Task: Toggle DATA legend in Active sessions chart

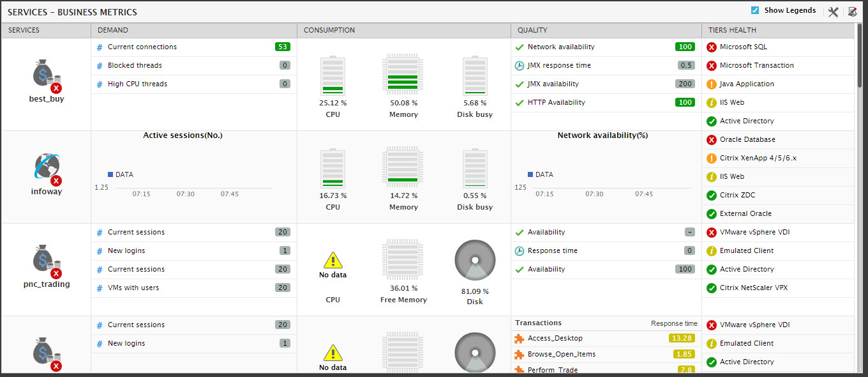Action: (121, 174)
